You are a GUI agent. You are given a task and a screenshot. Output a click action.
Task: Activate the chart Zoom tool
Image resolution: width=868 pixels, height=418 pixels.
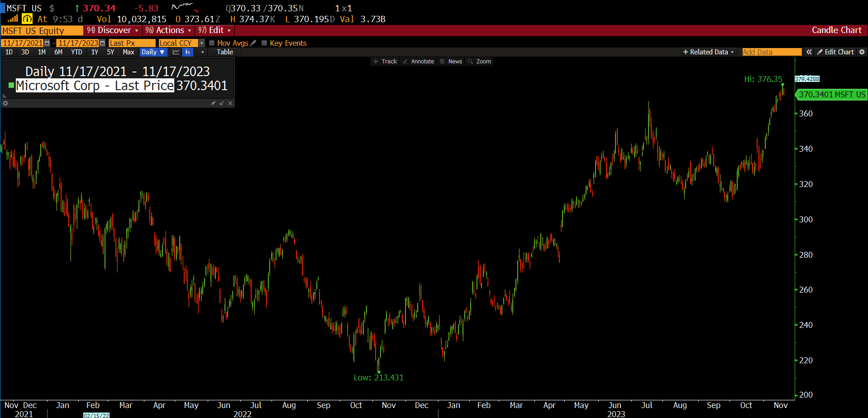480,62
